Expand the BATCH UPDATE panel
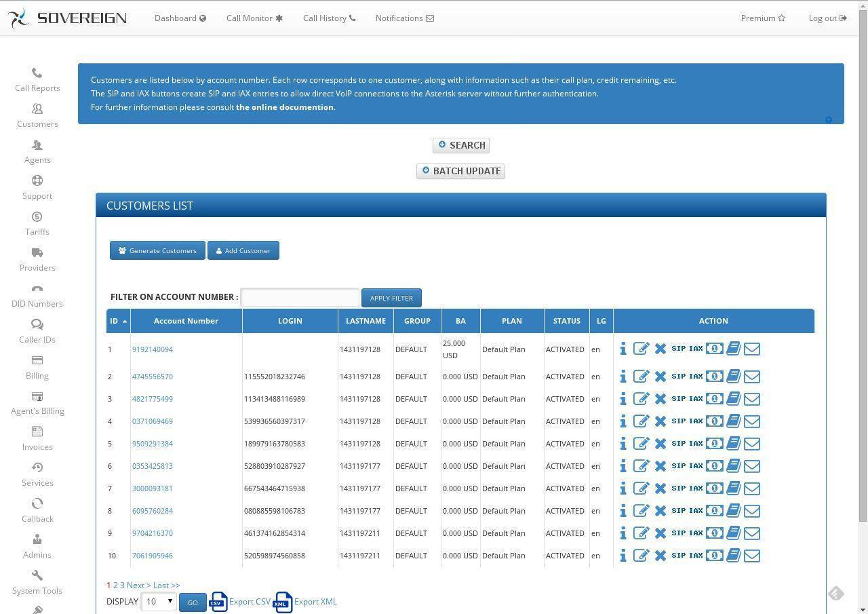The height and width of the screenshot is (614, 868). [x=461, y=171]
